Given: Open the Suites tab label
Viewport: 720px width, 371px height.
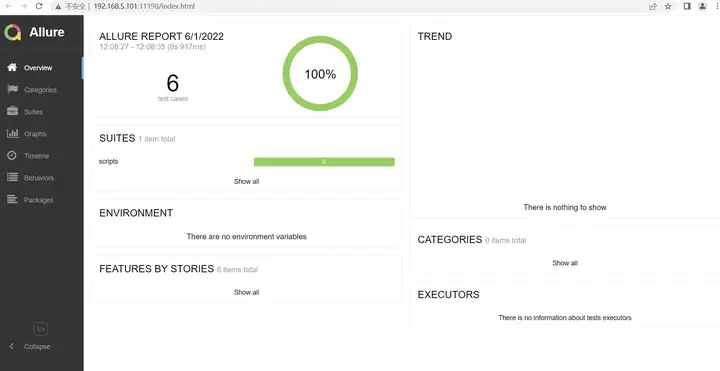Looking at the screenshot, I should [x=34, y=112].
